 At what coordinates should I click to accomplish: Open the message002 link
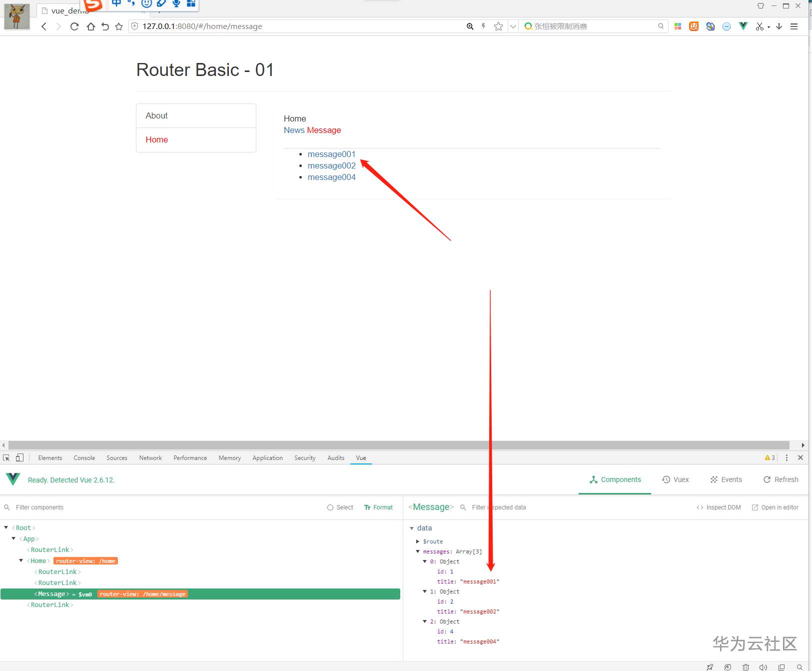(332, 165)
